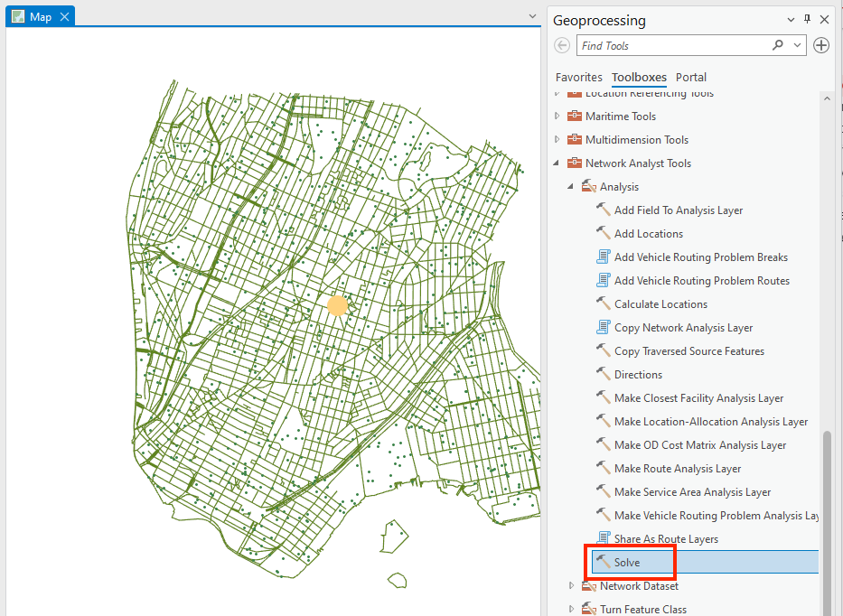The height and width of the screenshot is (616, 843).
Task: Expand the Network Dataset toolset
Action: click(x=572, y=585)
